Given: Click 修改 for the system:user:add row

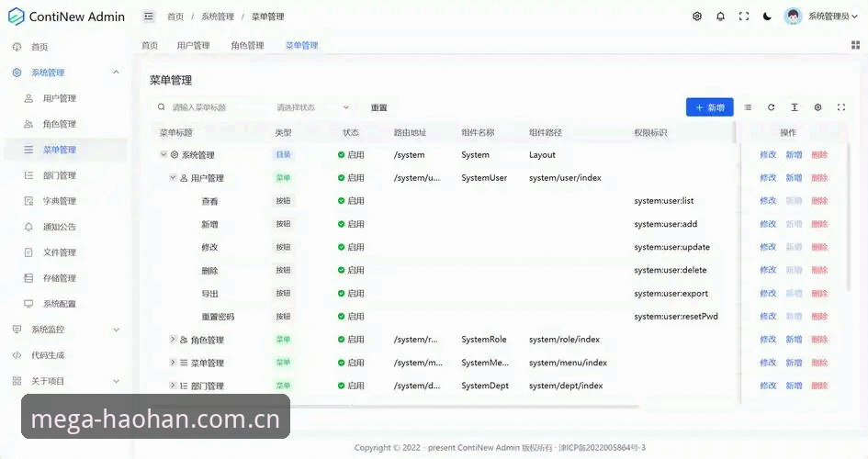Looking at the screenshot, I should pyautogui.click(x=768, y=224).
